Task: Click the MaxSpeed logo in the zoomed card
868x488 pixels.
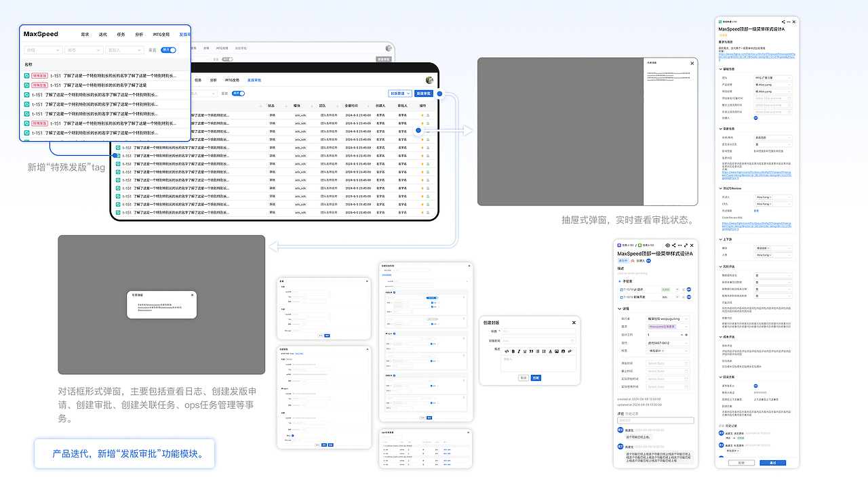Action: 41,34
